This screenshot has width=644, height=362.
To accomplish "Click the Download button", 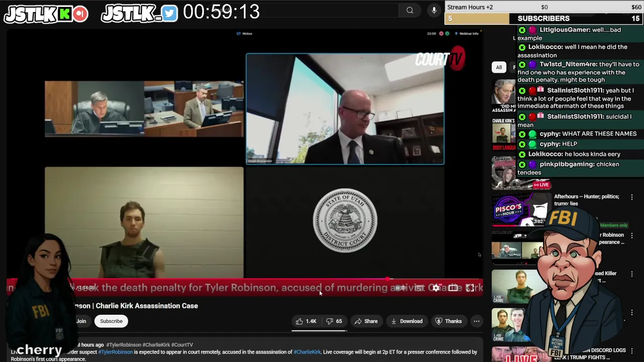I will 407,321.
